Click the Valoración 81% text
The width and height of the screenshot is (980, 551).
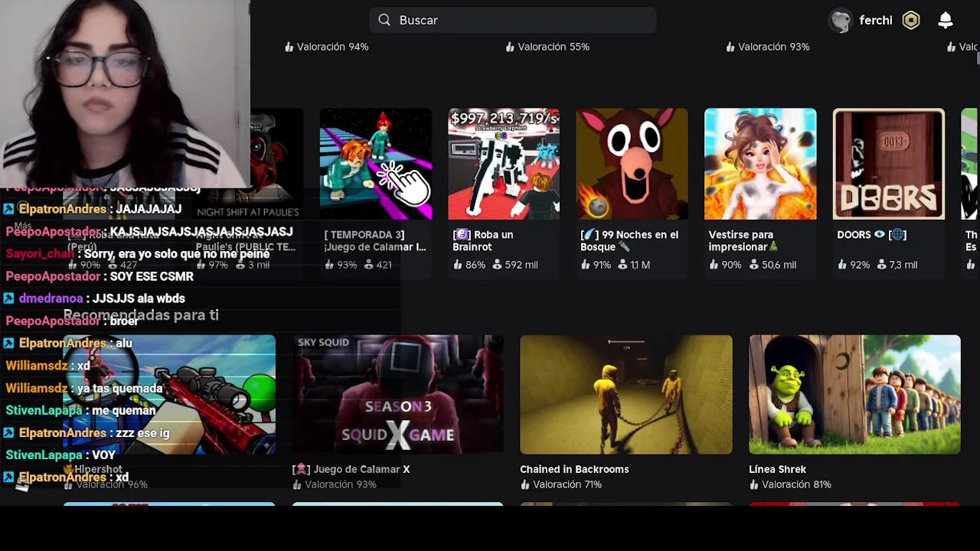click(796, 484)
